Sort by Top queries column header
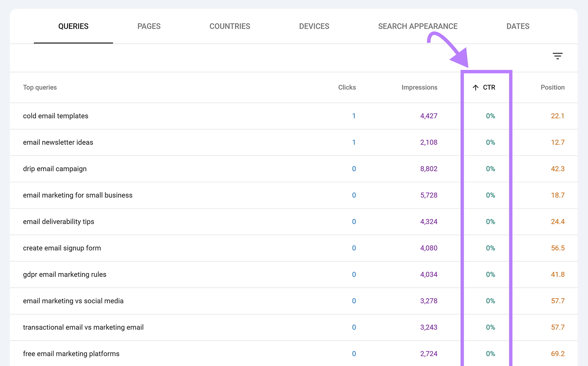588x366 pixels. click(40, 87)
